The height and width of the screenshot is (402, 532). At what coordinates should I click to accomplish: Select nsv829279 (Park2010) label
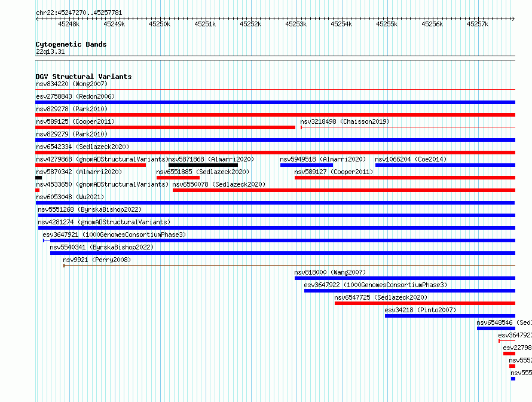tap(72, 134)
